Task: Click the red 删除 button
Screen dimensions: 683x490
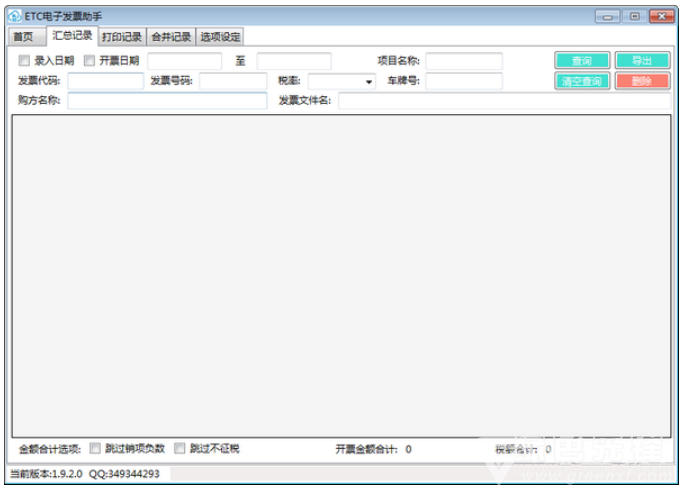Action: pos(642,81)
